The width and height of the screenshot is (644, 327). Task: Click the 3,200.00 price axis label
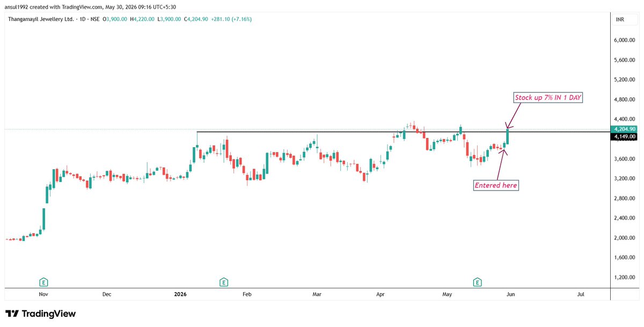pos(625,178)
